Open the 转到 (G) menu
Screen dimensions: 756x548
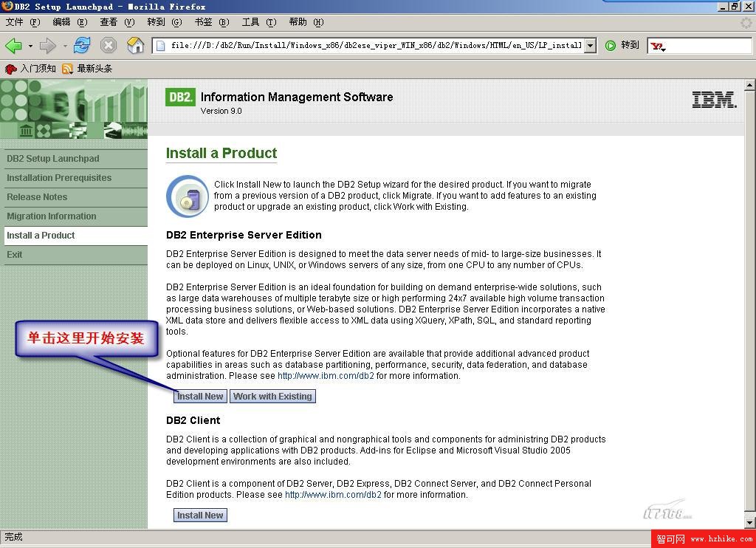(165, 22)
